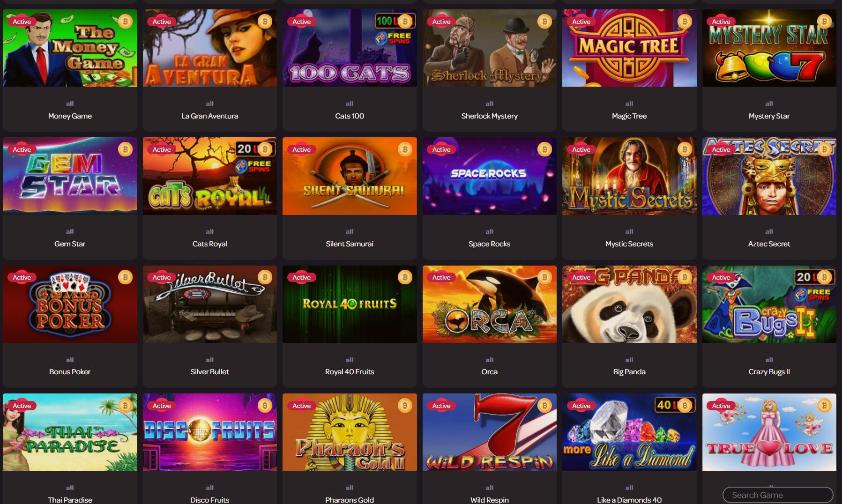
Task: Click the Bitcoin icon on Gem Star tile
Action: pos(125,149)
